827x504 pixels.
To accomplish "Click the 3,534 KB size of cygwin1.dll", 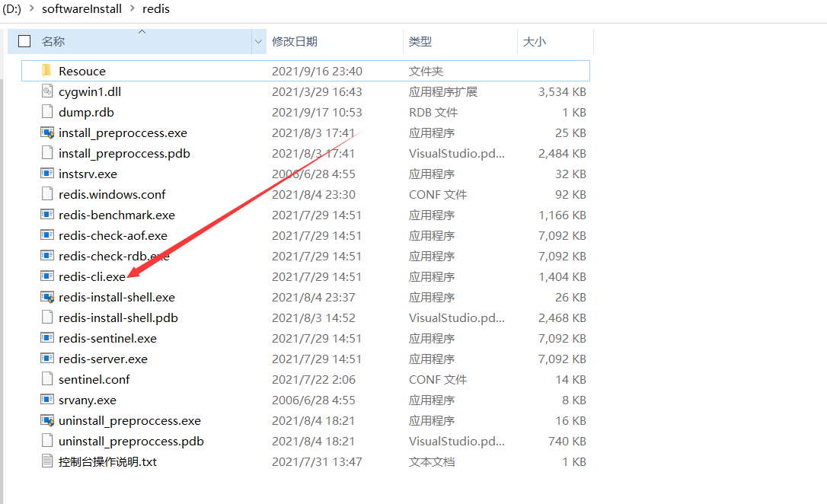I will click(x=562, y=91).
